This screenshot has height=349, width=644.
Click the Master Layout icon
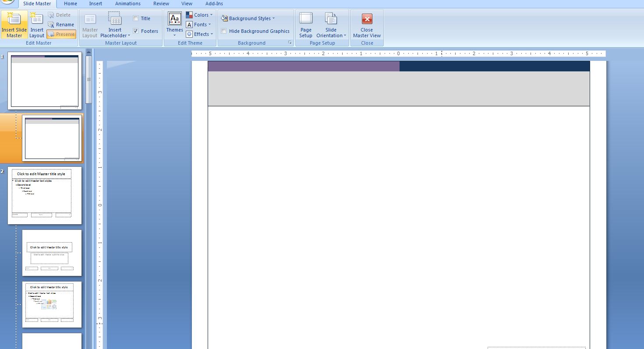tap(90, 25)
